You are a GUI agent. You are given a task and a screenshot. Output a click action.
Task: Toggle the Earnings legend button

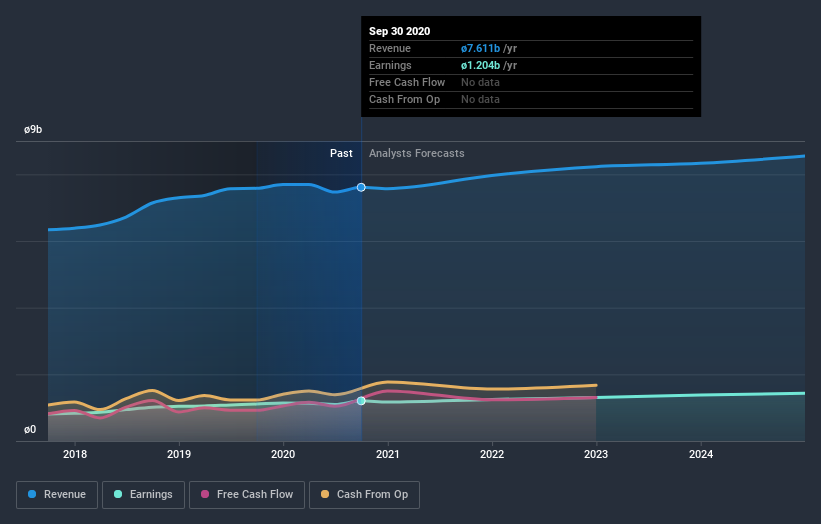[143, 495]
